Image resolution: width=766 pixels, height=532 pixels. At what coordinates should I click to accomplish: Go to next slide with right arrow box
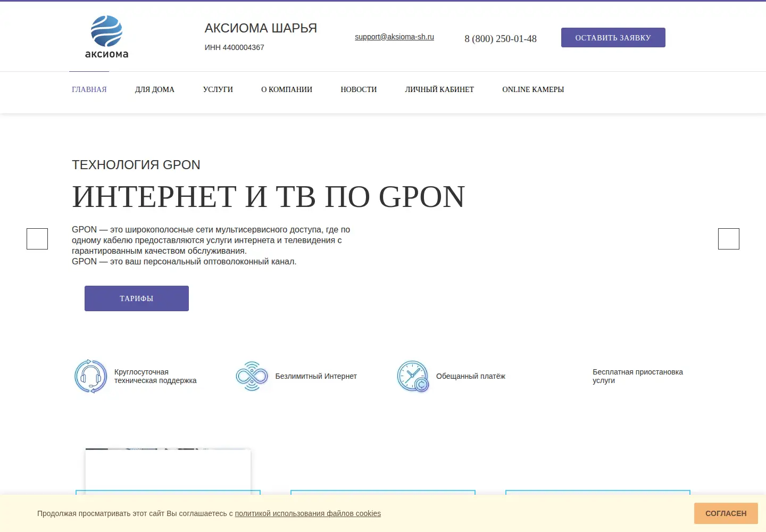click(x=729, y=239)
